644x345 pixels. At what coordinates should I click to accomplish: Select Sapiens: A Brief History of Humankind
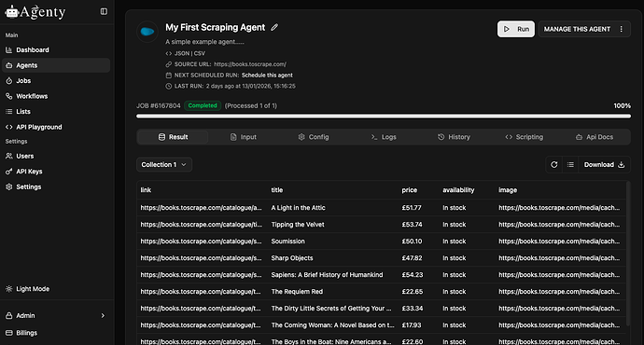327,275
